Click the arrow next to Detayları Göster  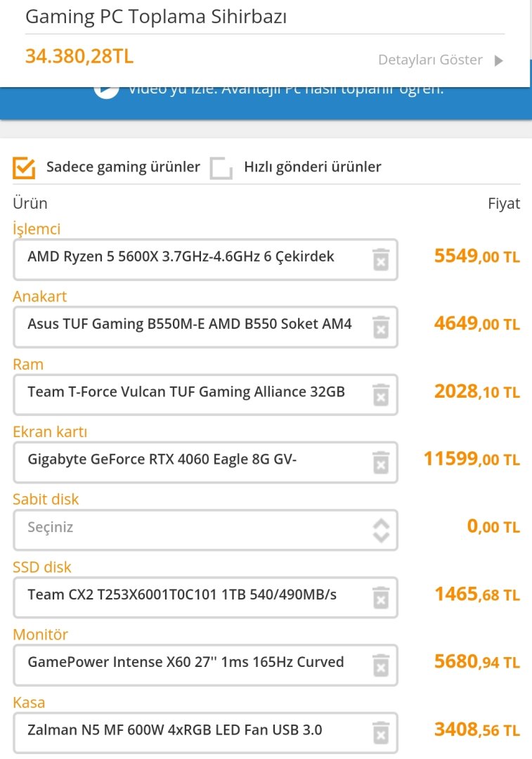(498, 60)
